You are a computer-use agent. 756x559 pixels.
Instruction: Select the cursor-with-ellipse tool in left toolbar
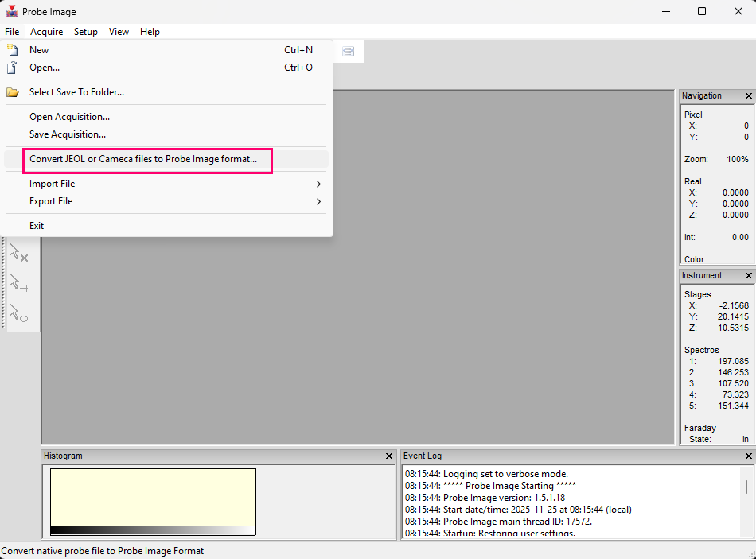coord(18,312)
